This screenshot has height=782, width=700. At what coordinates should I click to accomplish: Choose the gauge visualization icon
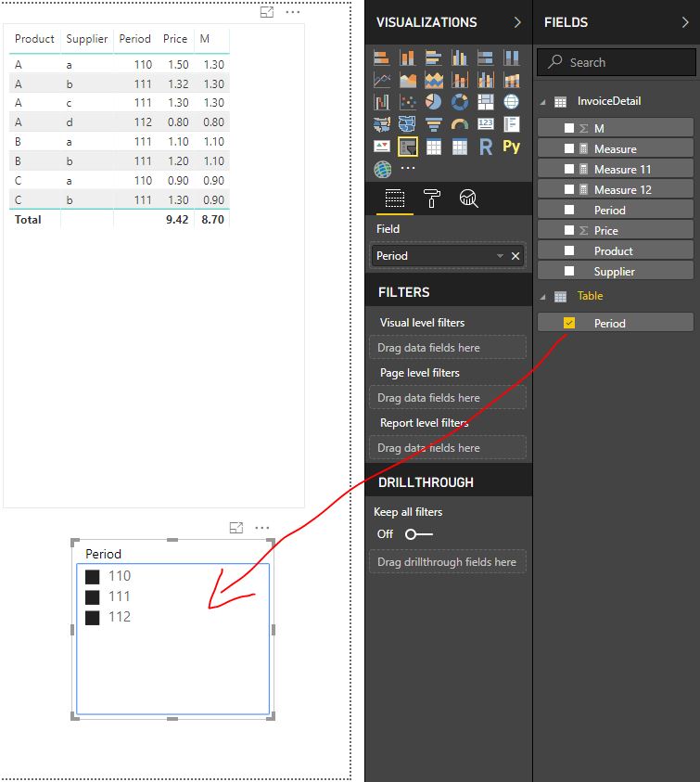point(459,124)
